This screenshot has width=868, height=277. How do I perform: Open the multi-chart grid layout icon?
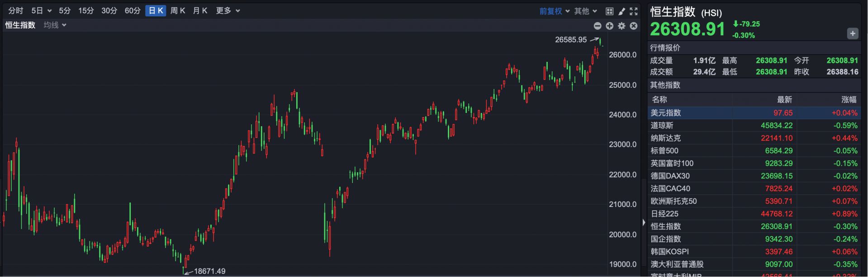[609, 11]
